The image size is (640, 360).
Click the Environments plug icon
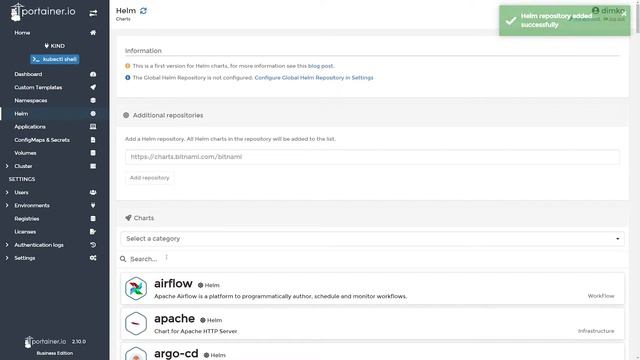pyautogui.click(x=93, y=205)
